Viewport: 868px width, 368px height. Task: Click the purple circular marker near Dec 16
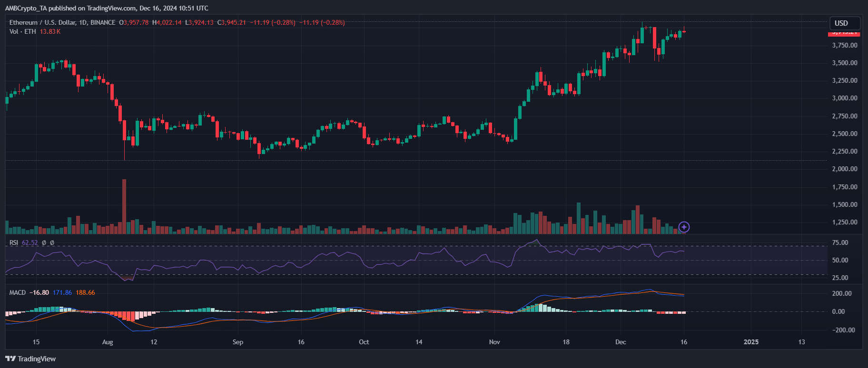(x=684, y=227)
